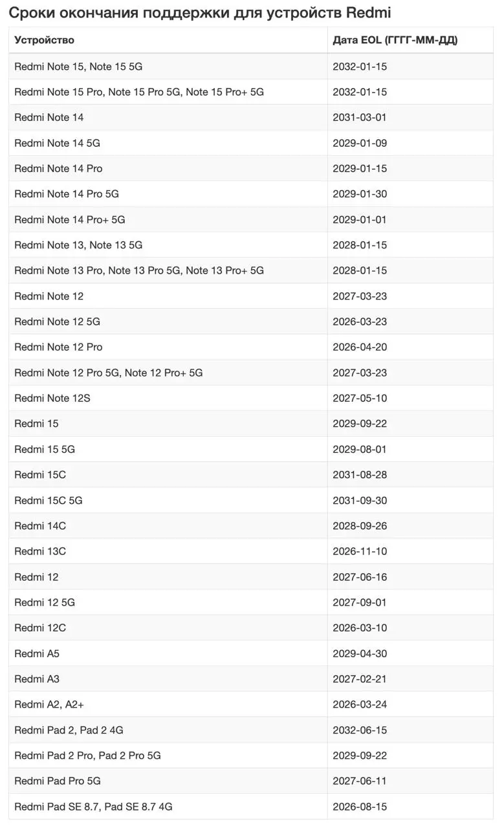Click date 2027-09-01 for Redmi 12 5G
This screenshot has width=504, height=828.
(360, 602)
